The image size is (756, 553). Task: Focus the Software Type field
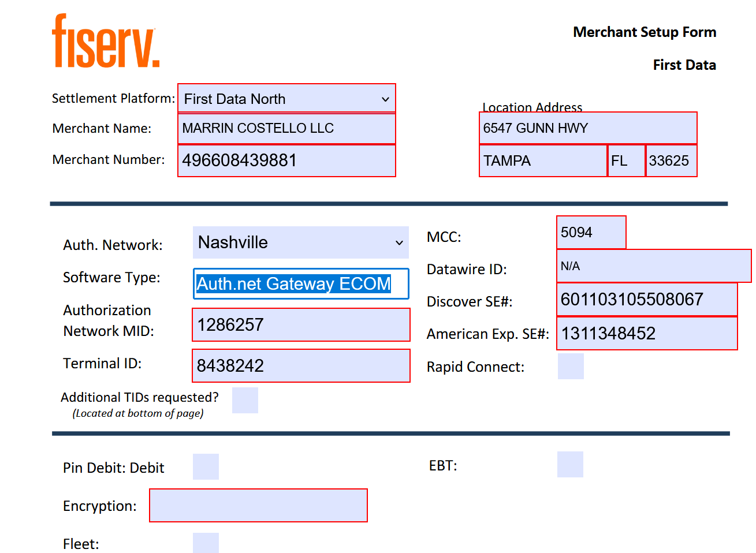tap(301, 284)
